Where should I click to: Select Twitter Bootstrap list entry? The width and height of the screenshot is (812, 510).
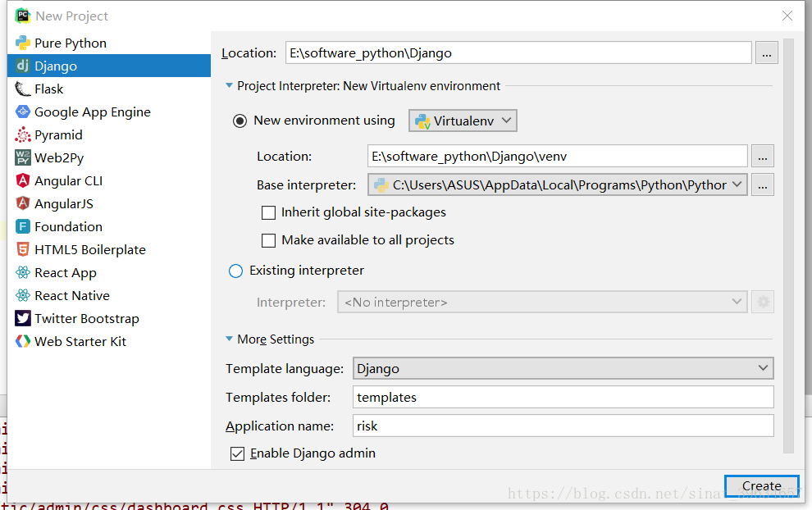click(x=109, y=318)
